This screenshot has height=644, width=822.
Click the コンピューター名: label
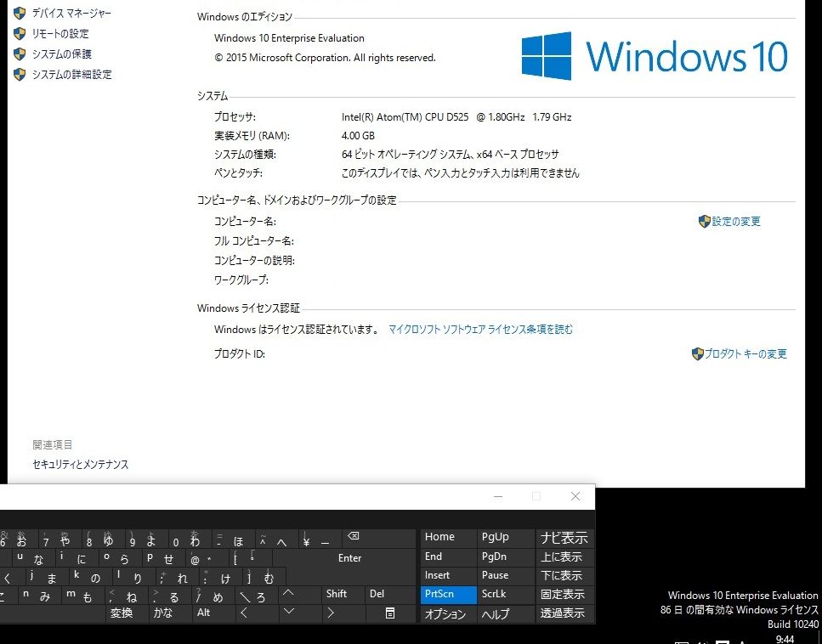[245, 222]
